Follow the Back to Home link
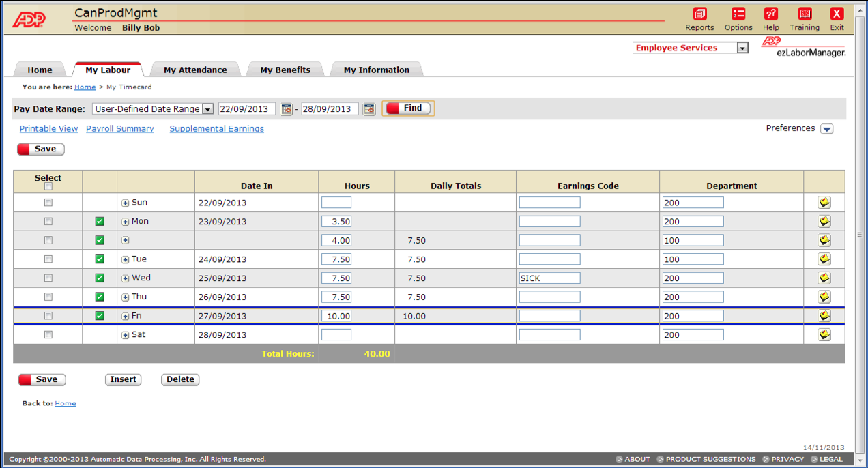Screen dimensions: 868x468 coord(66,404)
